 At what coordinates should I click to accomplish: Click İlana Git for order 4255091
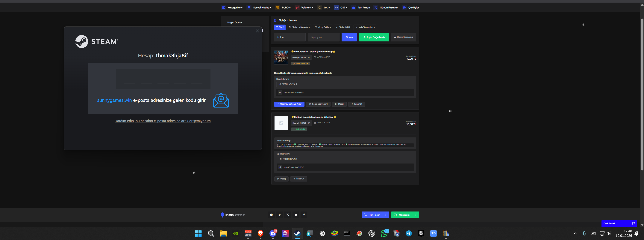[x=357, y=104]
